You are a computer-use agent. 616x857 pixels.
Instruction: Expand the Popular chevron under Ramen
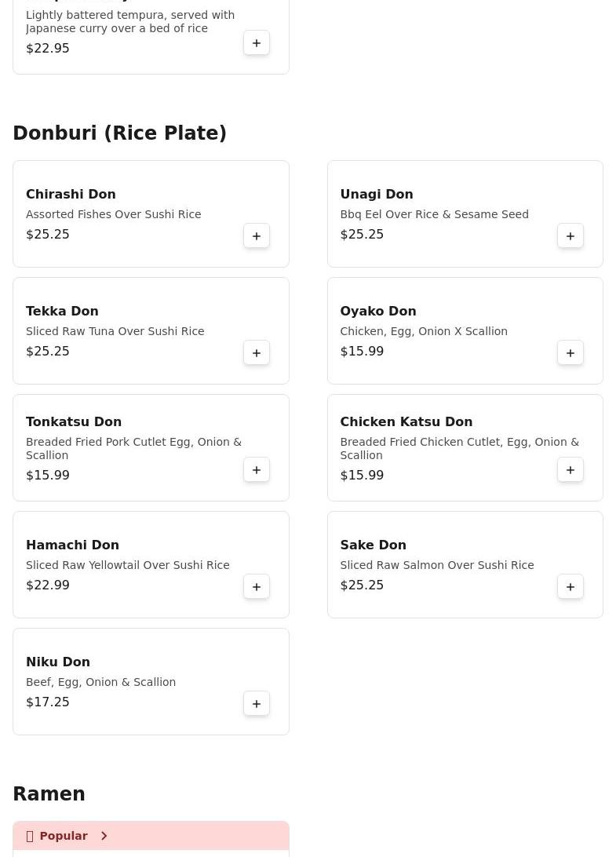[104, 836]
